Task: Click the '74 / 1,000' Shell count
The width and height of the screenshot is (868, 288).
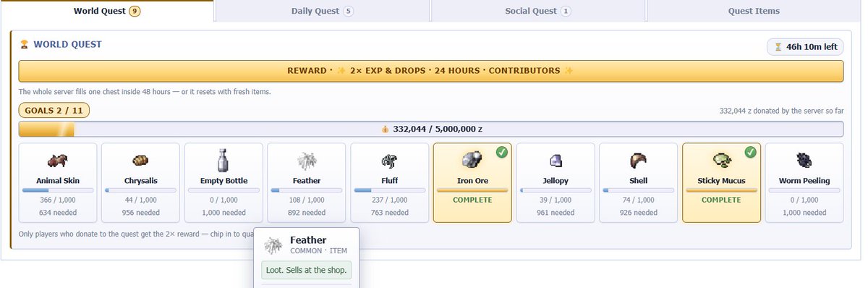Action: [x=639, y=200]
